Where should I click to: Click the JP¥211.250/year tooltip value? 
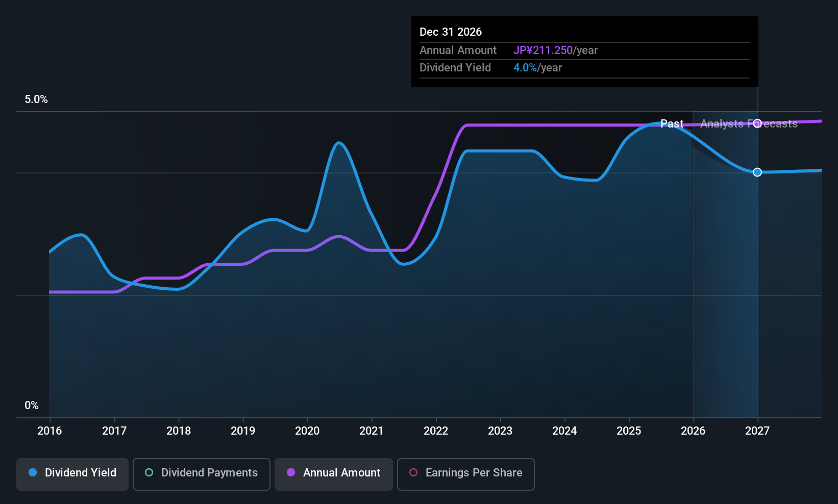pos(555,51)
